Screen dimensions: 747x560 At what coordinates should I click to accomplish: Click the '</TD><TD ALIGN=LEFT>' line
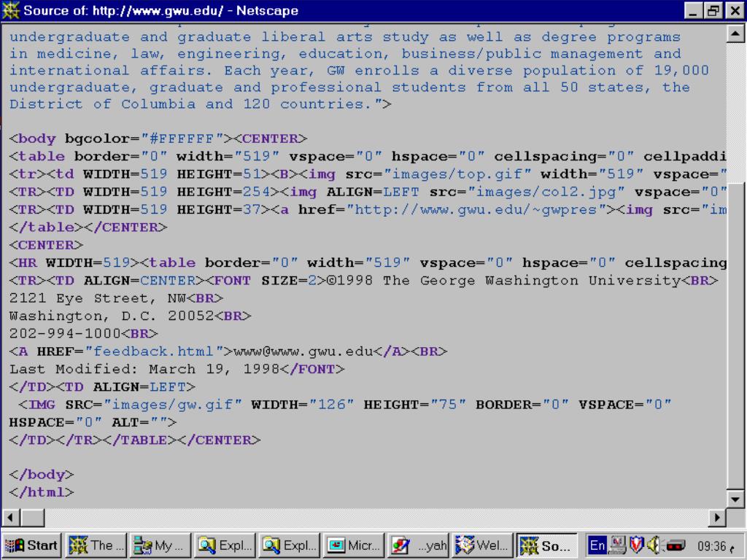coord(102,387)
